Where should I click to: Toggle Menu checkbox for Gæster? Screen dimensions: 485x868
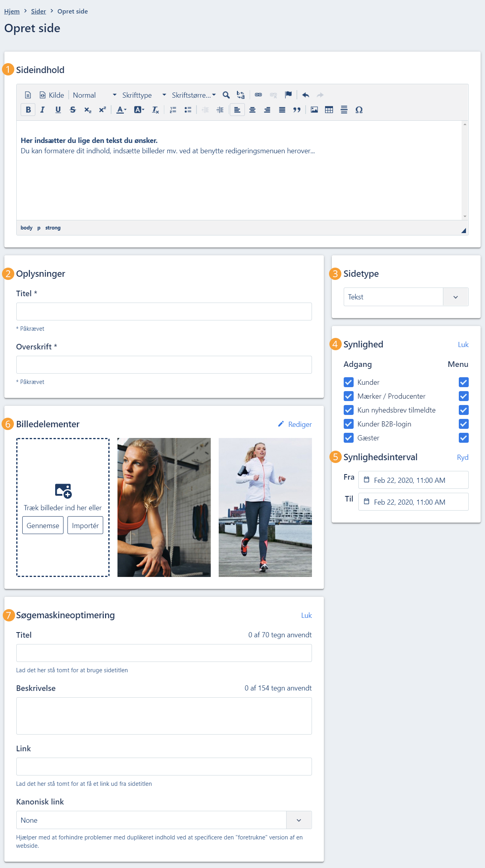point(464,438)
